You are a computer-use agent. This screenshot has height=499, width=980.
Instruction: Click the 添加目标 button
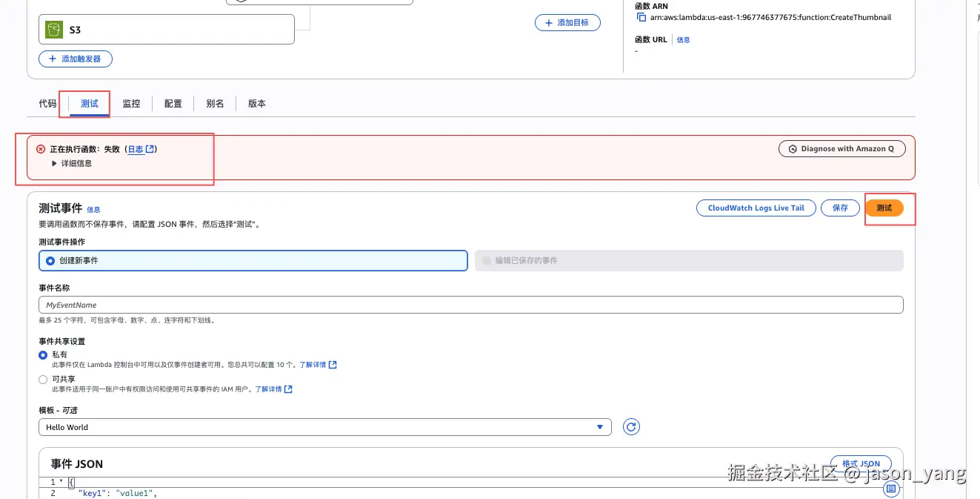click(x=567, y=23)
